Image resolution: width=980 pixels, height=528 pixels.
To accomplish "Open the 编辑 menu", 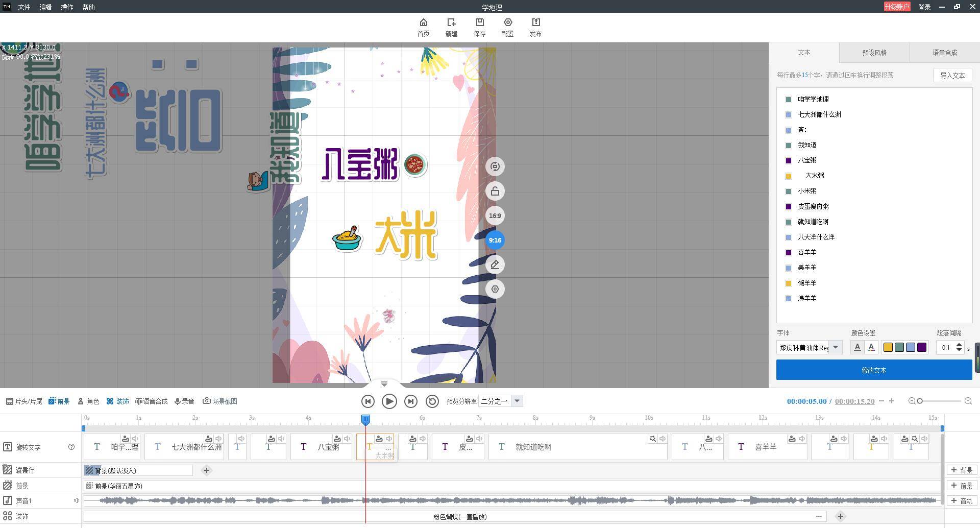I will pyautogui.click(x=45, y=7).
